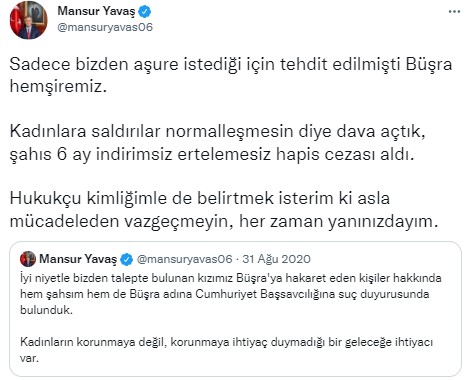Select the paragraph starting "Kadınlara saldırılar"

point(217,143)
